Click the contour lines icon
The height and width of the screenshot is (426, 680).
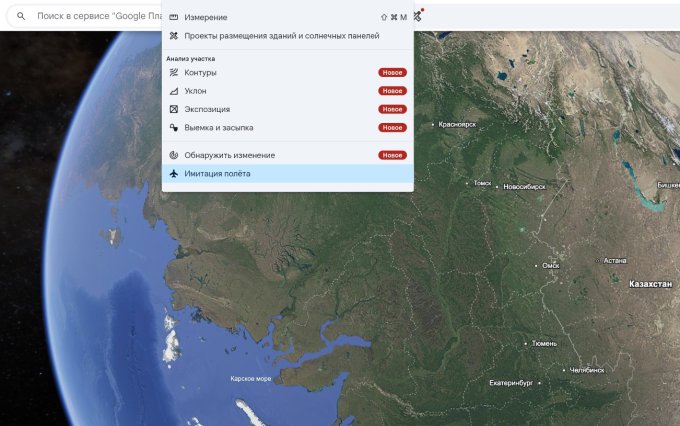click(173, 72)
